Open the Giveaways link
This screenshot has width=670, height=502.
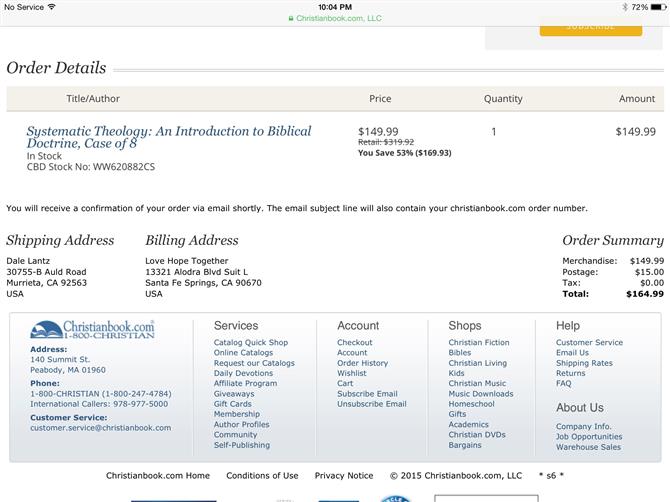tap(234, 393)
